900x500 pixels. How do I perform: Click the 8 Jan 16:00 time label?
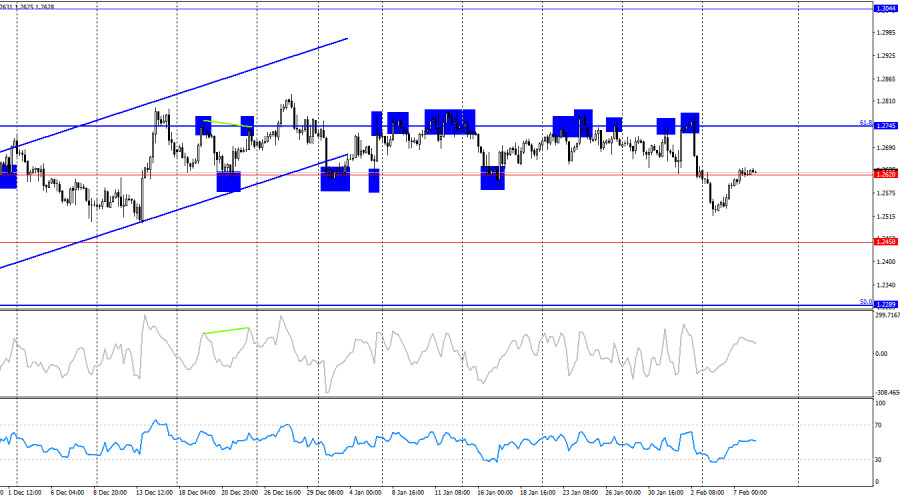pos(408,493)
